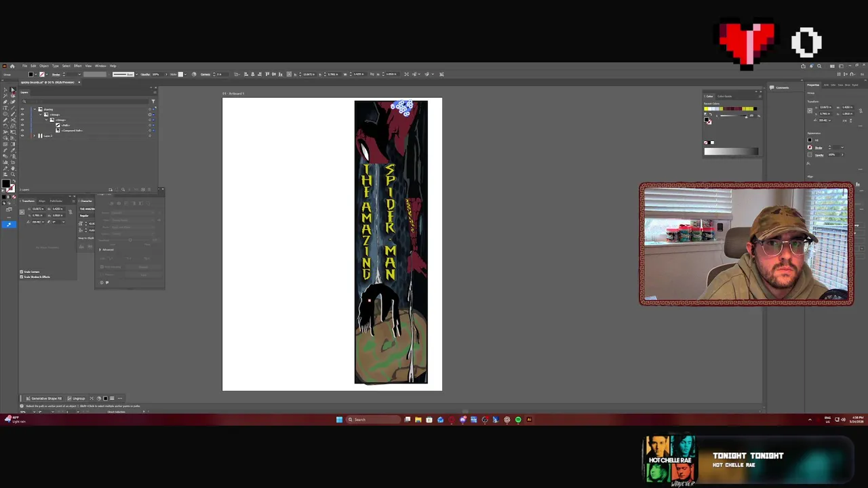Click the Recolor Artwork wheel in control bar
The image size is (868, 488).
pyautogui.click(x=194, y=74)
